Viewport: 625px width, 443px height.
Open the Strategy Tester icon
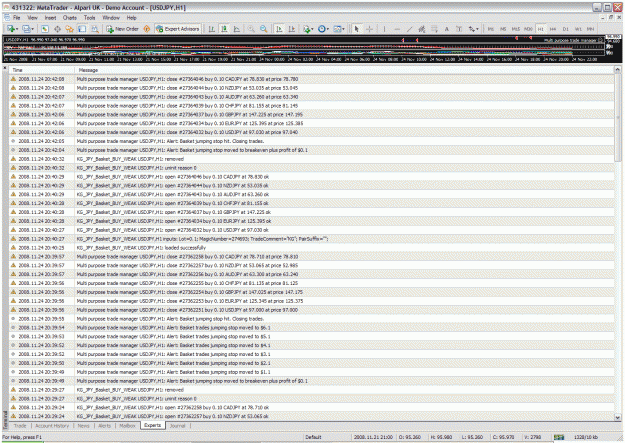(x=95, y=29)
